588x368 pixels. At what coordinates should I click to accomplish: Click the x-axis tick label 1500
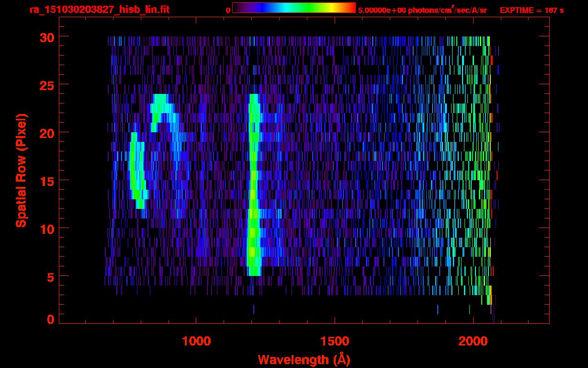[335, 341]
